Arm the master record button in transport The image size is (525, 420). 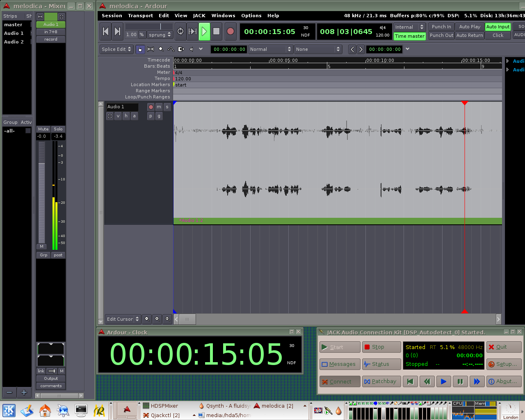pos(231,32)
